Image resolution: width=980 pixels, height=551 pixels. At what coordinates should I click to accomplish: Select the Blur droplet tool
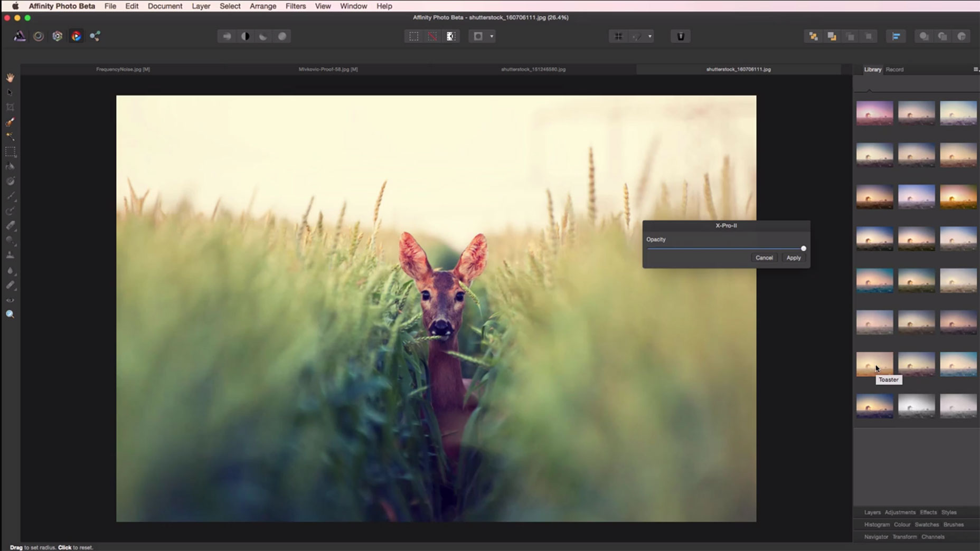tap(10, 270)
